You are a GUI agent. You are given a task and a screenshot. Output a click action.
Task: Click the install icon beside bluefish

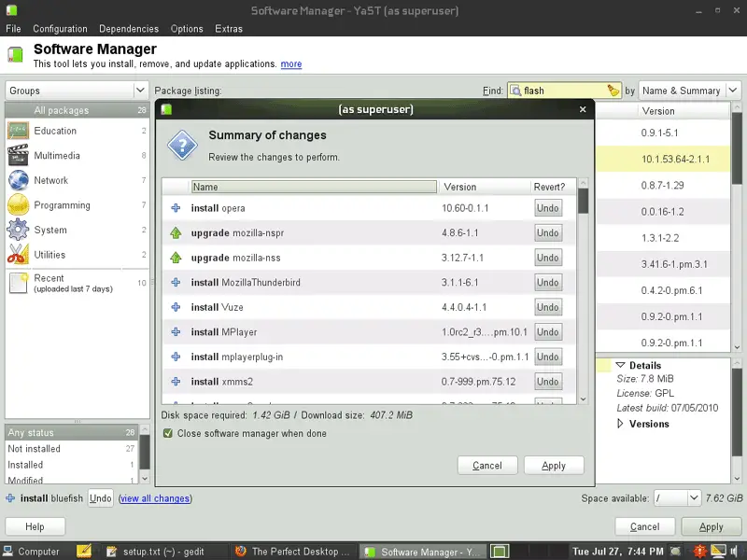tap(10, 498)
